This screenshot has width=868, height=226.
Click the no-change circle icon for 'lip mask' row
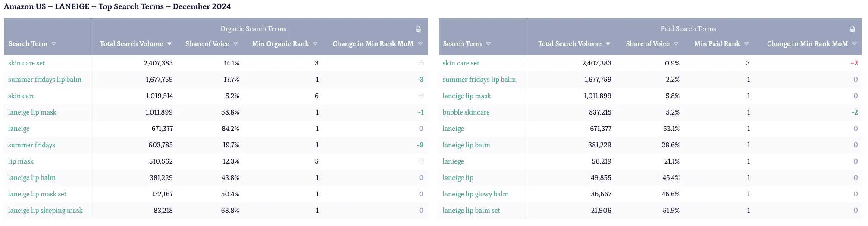click(x=421, y=161)
